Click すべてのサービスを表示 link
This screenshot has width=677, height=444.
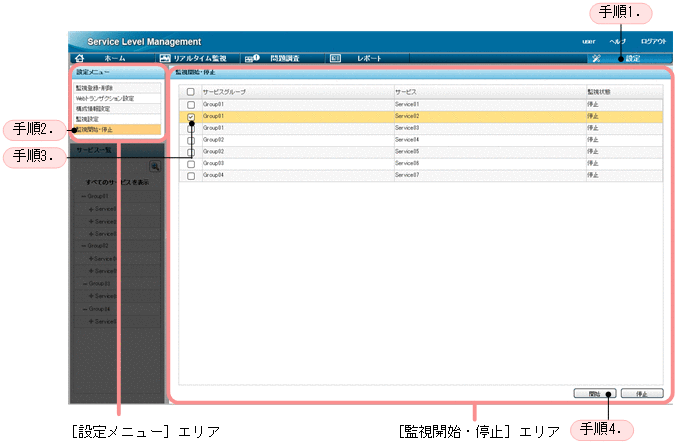click(x=117, y=182)
